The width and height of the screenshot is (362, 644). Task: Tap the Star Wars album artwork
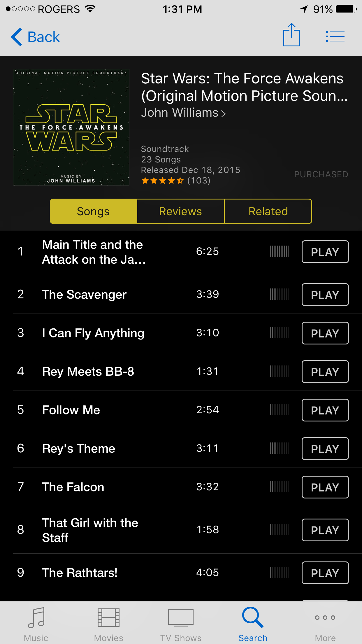(71, 127)
